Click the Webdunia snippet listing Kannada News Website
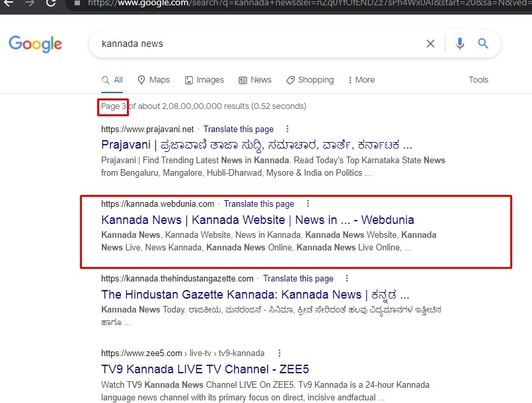Viewport: 532px width, 403px height. click(x=269, y=241)
